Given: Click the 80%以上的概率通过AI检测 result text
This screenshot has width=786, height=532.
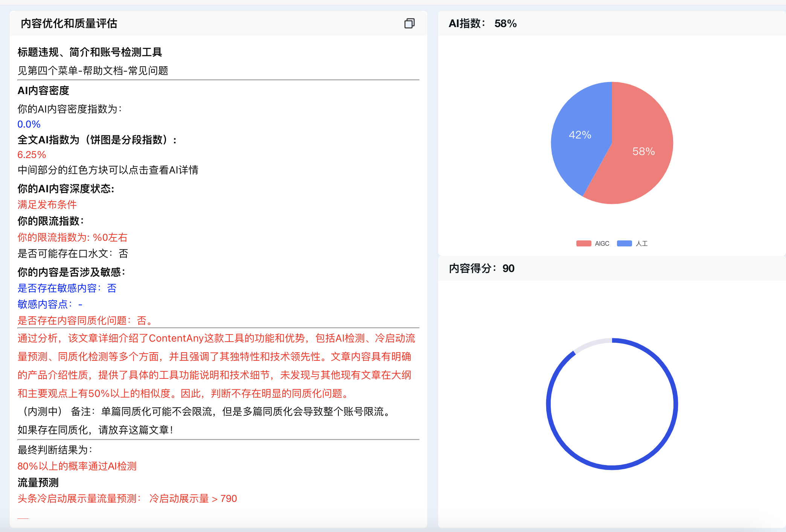Looking at the screenshot, I should click(x=77, y=466).
